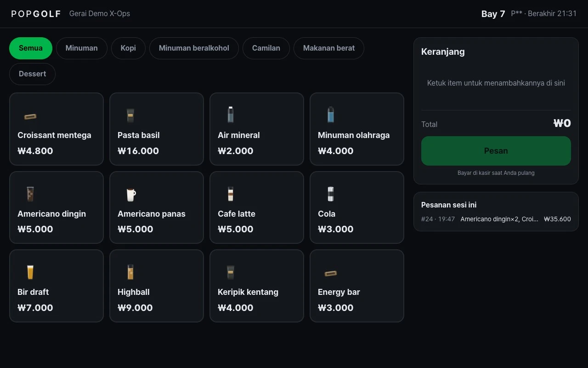
Task: Click the Berakhir 21:31 session text
Action: pos(552,14)
